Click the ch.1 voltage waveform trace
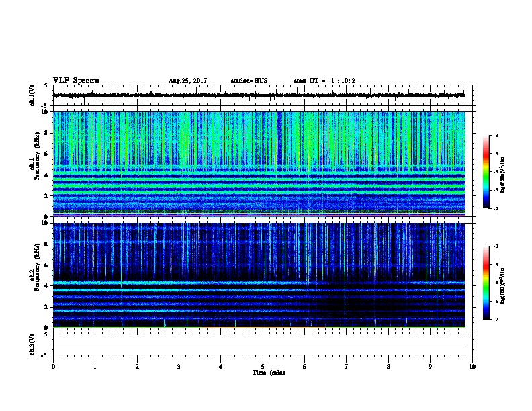Image resolution: width=532 pixels, height=411 pixels. click(x=259, y=95)
